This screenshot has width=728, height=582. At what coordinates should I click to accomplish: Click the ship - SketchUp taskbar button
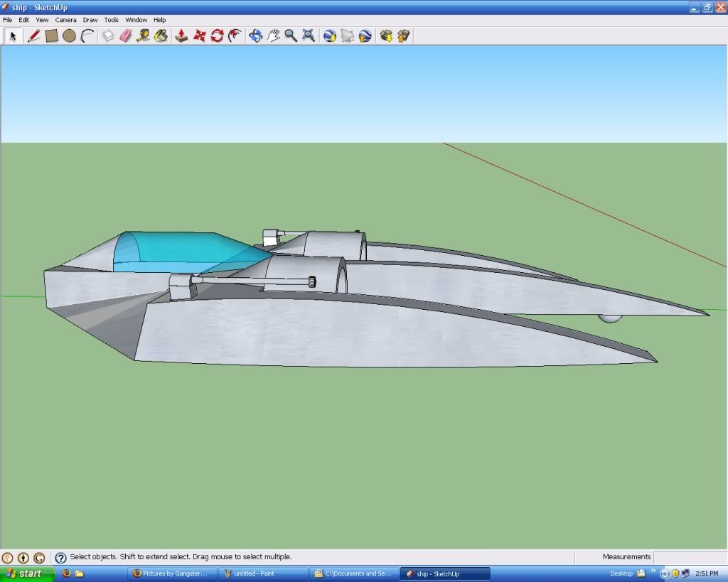(x=445, y=573)
